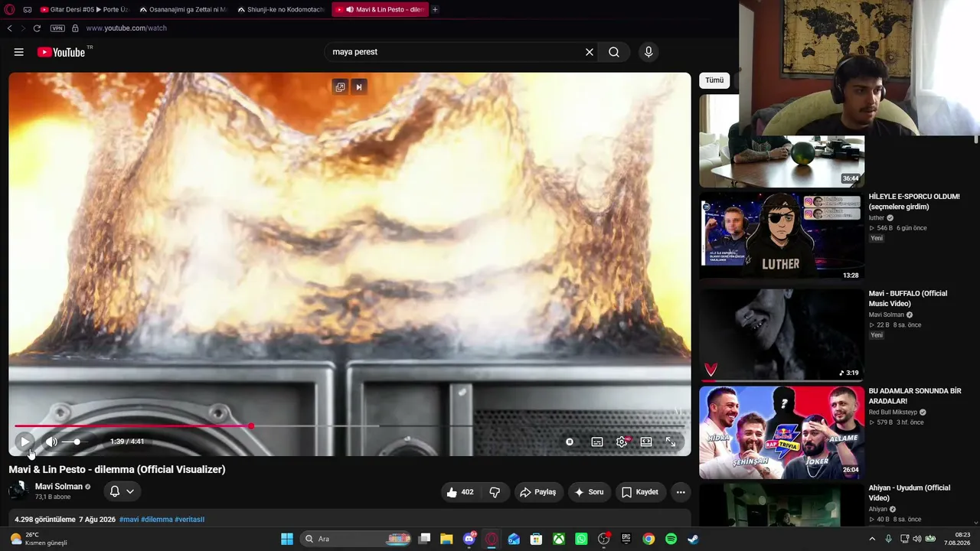
Task: Open the Opera GX menu logo
Action: click(9, 9)
